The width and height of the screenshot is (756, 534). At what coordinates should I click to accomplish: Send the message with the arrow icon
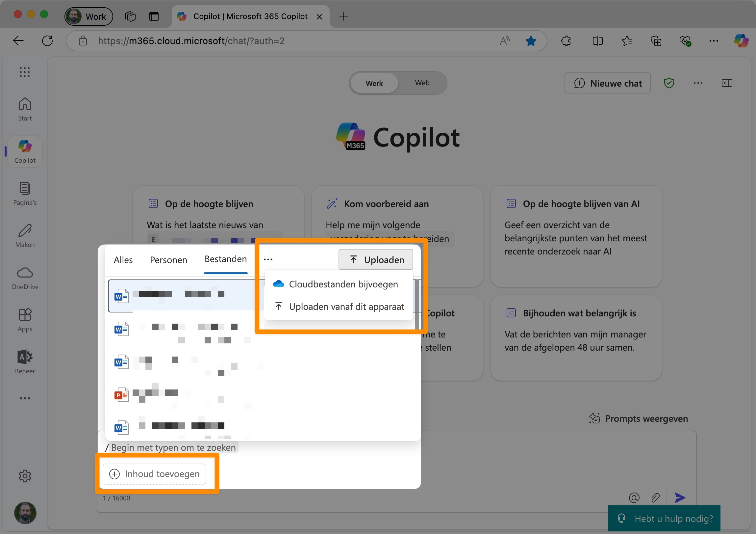coord(680,497)
